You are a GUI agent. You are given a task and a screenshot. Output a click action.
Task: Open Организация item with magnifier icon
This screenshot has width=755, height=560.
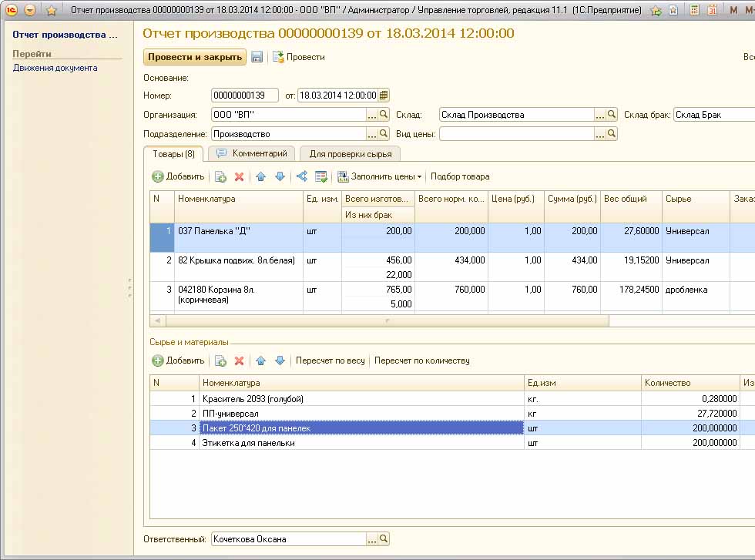tap(384, 115)
